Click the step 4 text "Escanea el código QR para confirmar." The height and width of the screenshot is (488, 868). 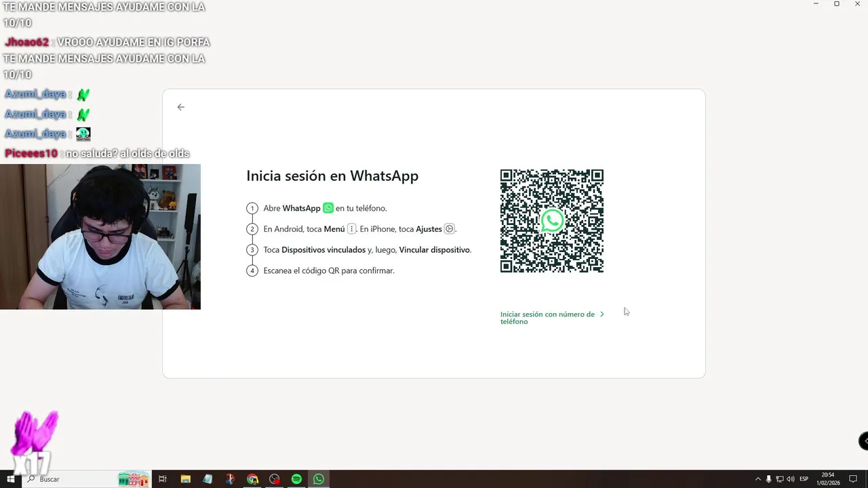(x=329, y=270)
